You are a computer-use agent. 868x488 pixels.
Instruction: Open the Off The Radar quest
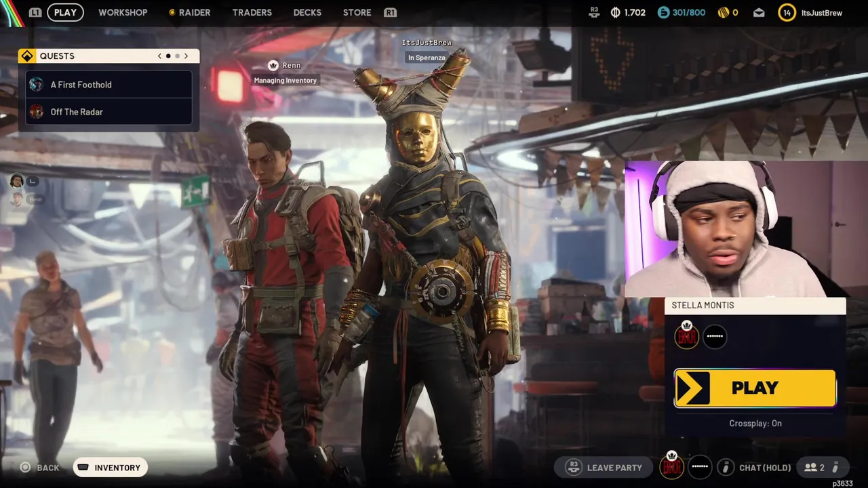[108, 112]
